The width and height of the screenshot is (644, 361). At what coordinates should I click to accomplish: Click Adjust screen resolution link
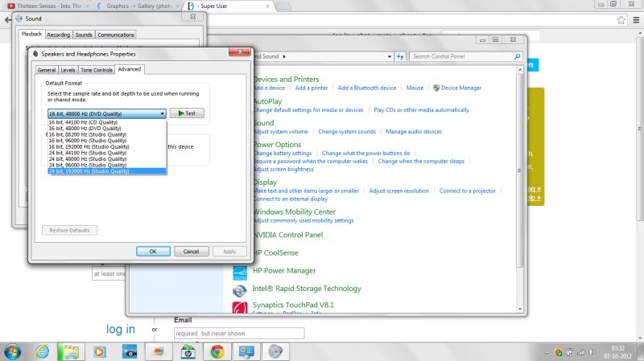(398, 191)
